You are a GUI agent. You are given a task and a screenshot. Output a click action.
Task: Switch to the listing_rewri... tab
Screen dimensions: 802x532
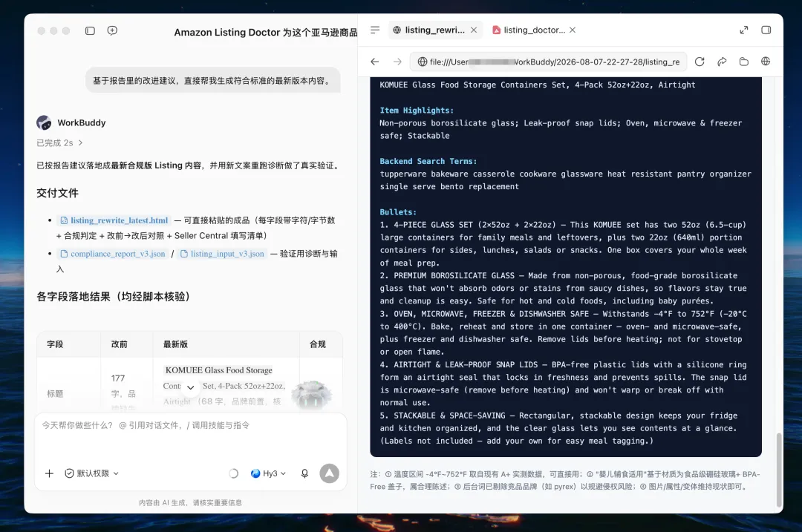[x=434, y=30]
